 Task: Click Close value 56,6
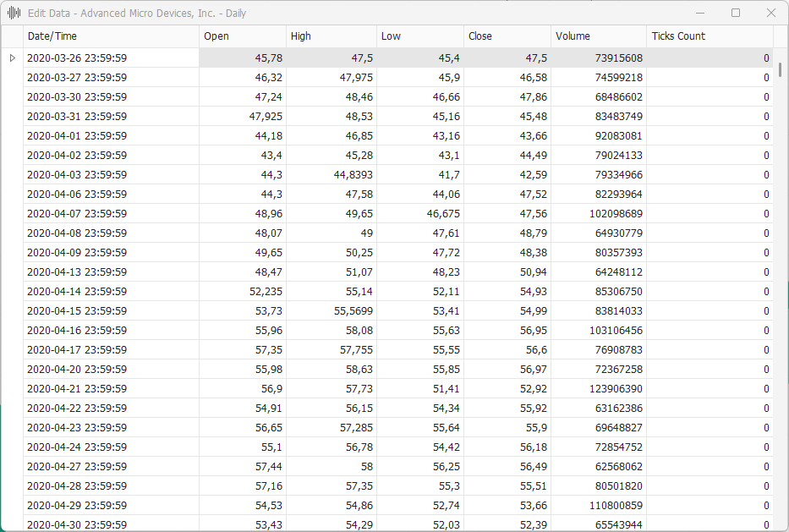click(507, 350)
